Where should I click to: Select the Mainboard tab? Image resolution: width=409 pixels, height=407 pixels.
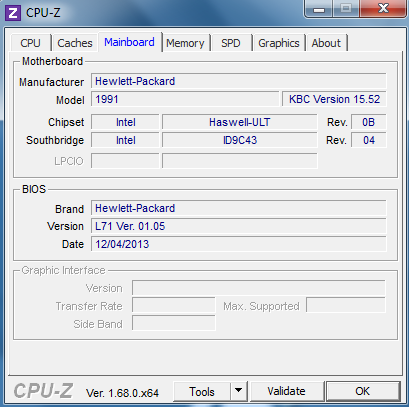pyautogui.click(x=129, y=42)
